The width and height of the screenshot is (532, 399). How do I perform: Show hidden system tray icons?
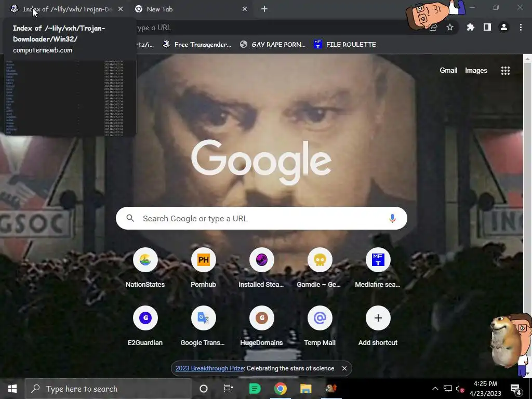pos(435,389)
